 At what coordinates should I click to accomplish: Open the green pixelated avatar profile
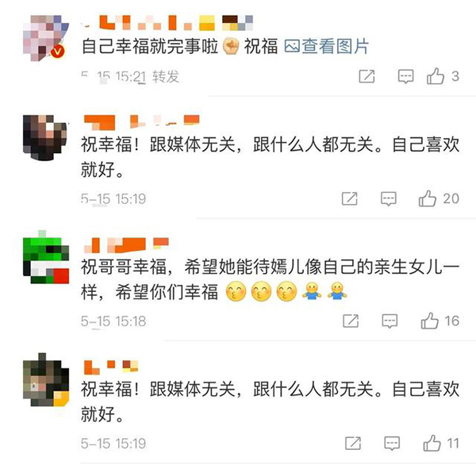coord(46,259)
